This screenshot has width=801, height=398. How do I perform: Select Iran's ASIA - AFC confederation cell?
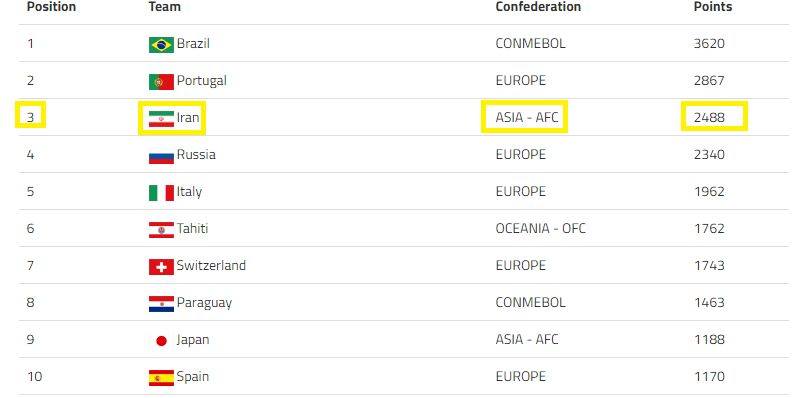coord(527,118)
